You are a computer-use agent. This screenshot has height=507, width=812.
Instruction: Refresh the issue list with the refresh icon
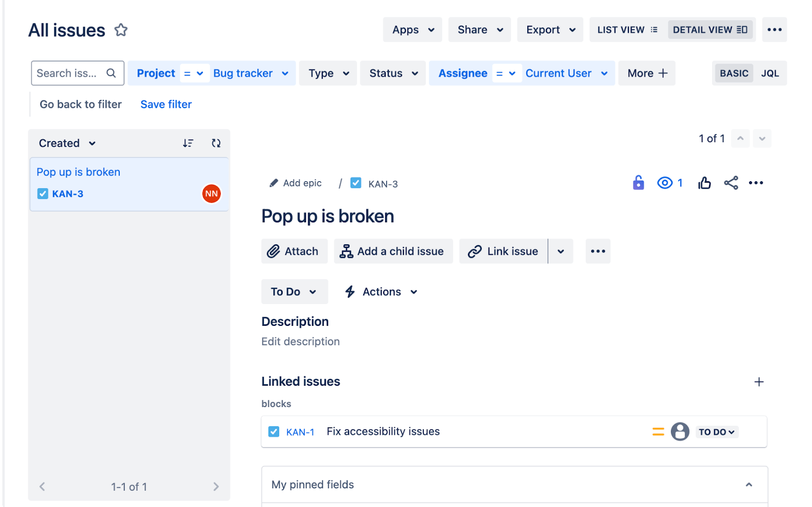216,143
